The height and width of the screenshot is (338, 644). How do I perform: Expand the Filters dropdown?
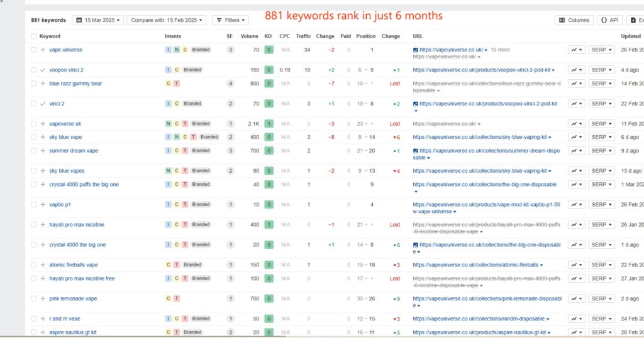coord(230,20)
